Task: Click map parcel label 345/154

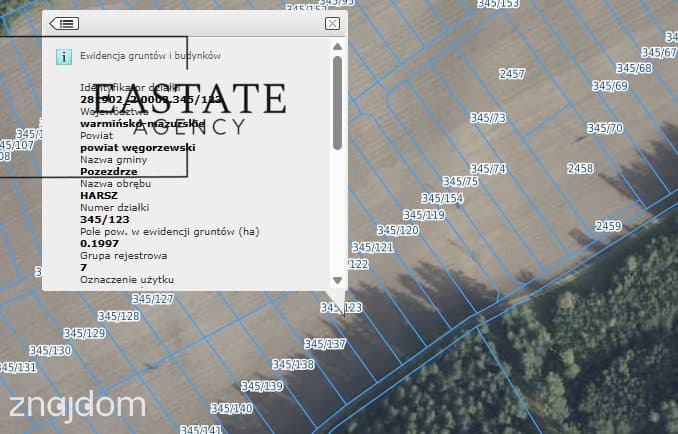Action: [442, 198]
